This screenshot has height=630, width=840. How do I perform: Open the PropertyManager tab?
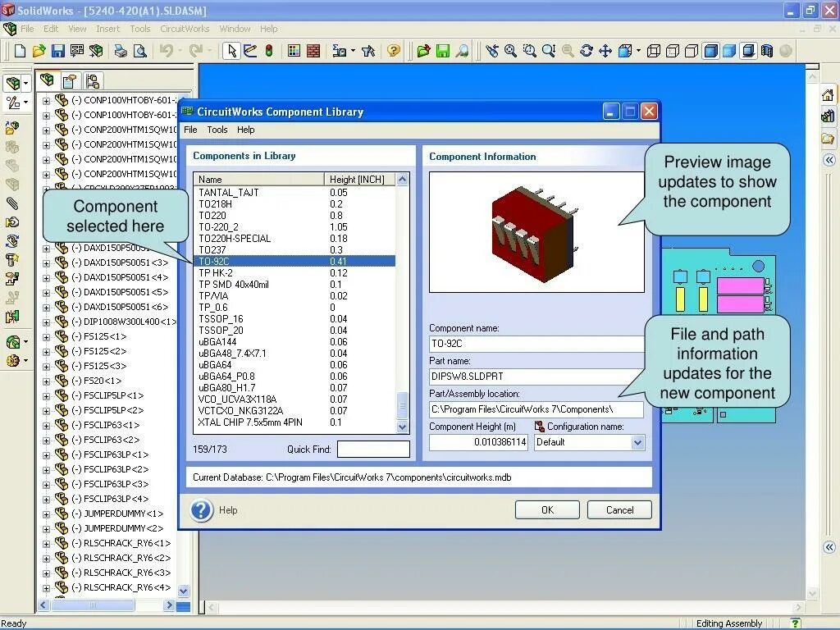click(70, 81)
